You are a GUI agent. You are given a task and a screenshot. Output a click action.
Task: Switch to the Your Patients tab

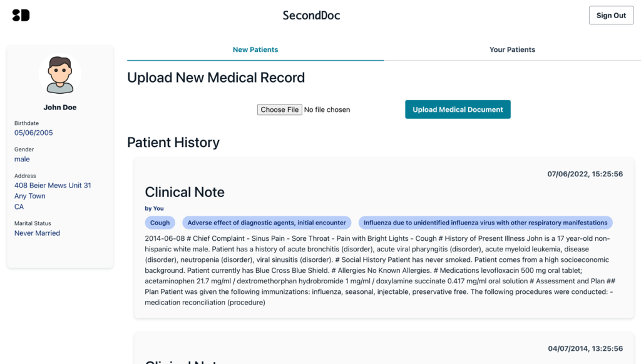512,49
